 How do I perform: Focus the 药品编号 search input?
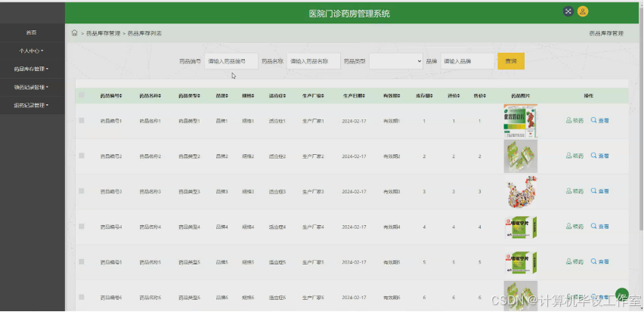click(231, 61)
